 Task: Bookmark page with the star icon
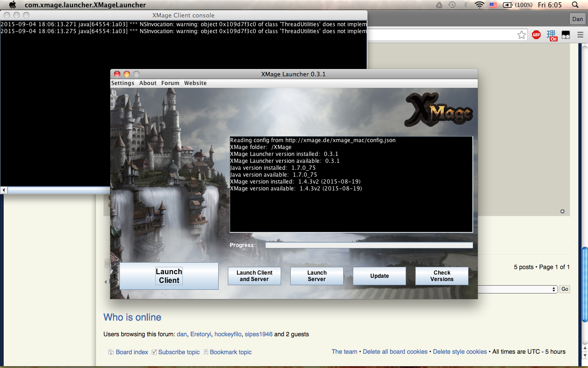coord(521,35)
